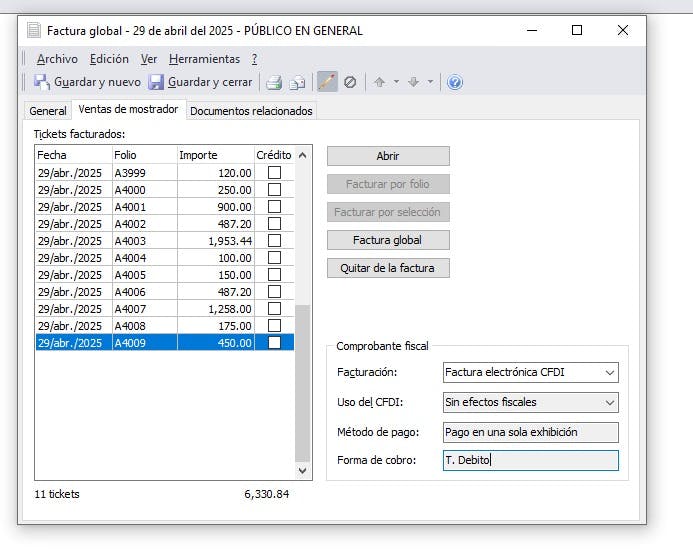The image size is (693, 552).
Task: Click the Guardar y nuevo label
Action: pos(97,82)
